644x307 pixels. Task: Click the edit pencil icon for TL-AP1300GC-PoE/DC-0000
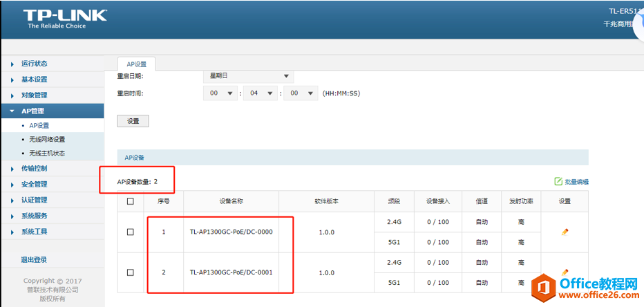click(x=565, y=232)
